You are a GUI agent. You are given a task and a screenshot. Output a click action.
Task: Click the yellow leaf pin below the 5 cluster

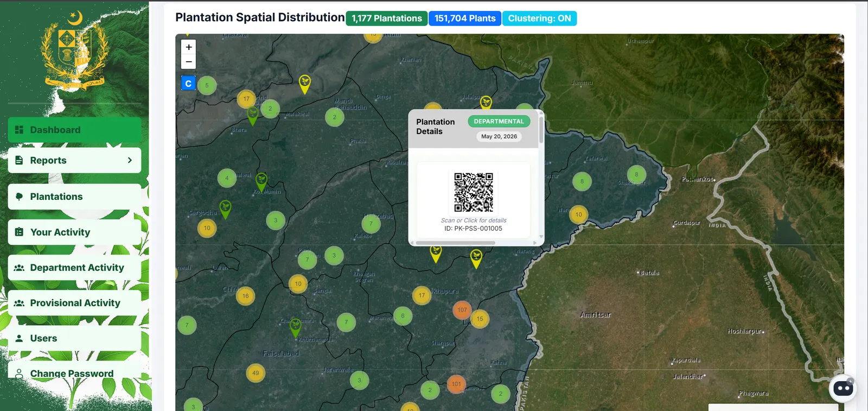point(305,84)
